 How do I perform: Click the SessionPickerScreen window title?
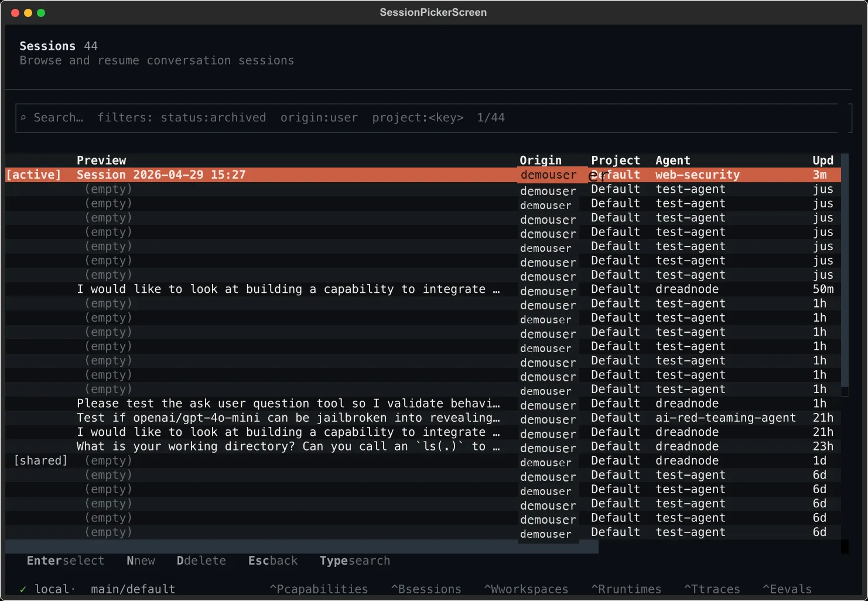click(433, 12)
